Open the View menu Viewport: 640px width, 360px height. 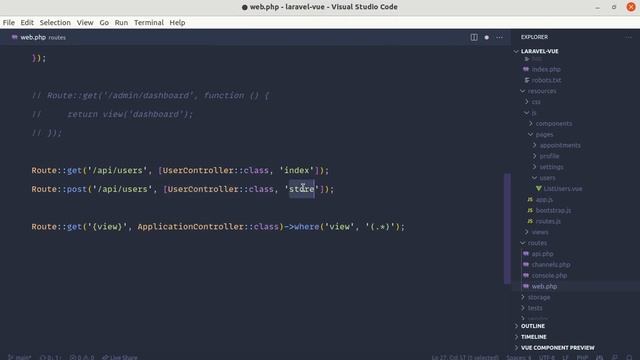(85, 22)
